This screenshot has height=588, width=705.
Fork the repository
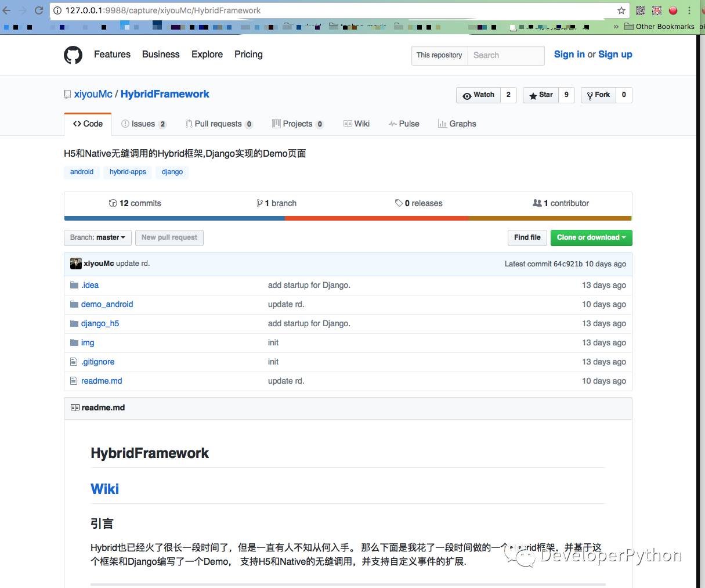coord(598,95)
